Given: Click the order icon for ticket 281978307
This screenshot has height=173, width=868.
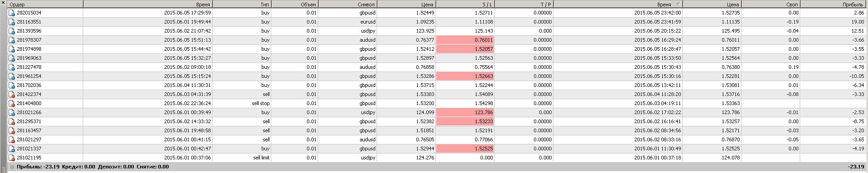Looking at the screenshot, I should [12, 40].
